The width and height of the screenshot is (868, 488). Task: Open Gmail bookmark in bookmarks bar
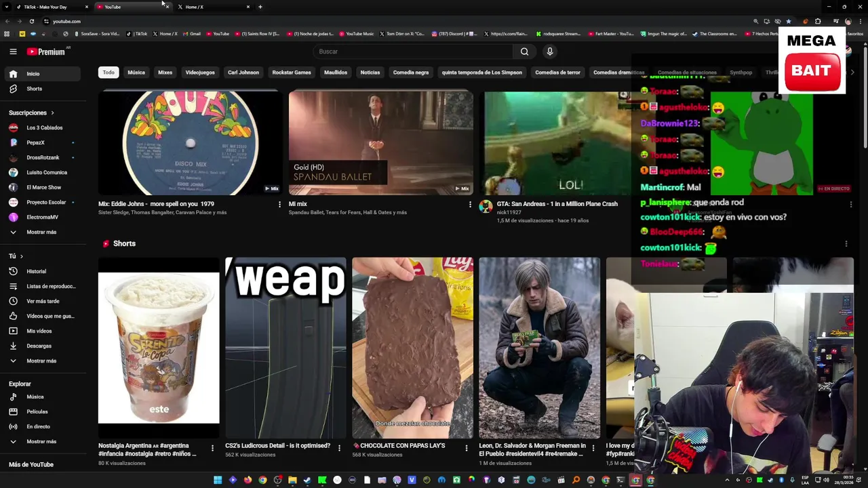[192, 34]
